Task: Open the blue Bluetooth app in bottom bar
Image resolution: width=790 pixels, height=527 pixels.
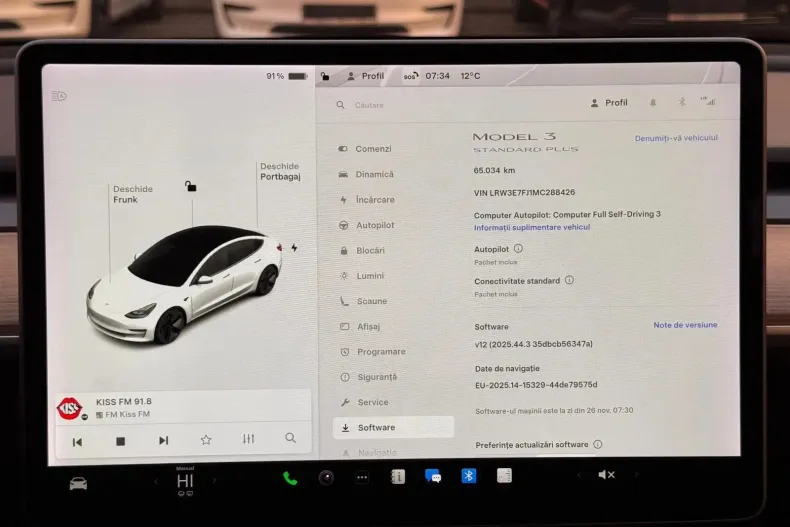Action: coord(469,476)
